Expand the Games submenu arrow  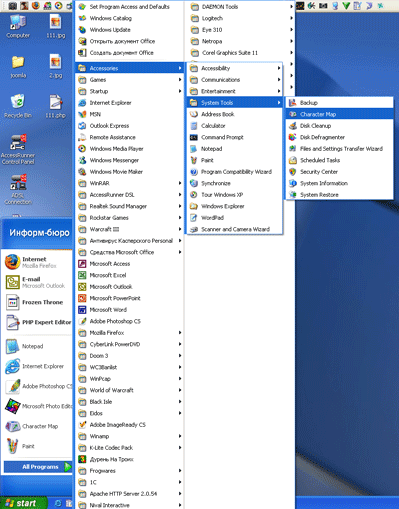(x=180, y=80)
